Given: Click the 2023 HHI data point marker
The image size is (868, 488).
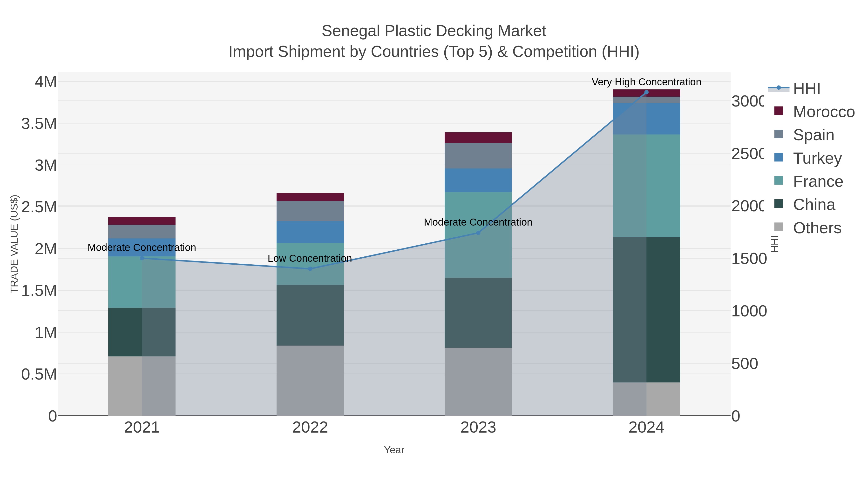Looking at the screenshot, I should [x=478, y=233].
